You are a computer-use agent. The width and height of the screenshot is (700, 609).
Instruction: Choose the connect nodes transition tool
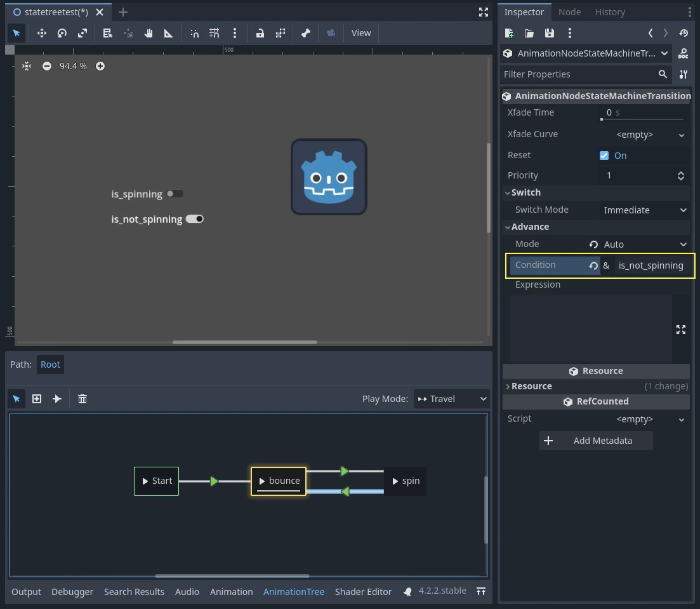coord(57,399)
